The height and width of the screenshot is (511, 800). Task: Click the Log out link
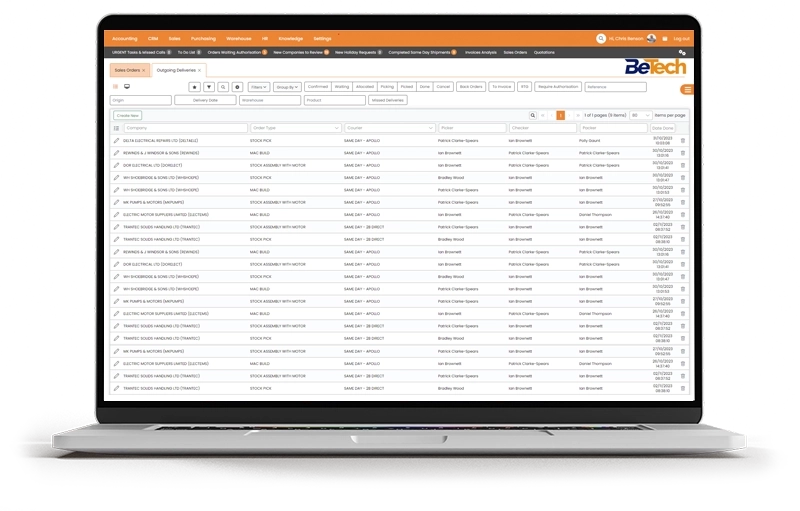click(x=681, y=39)
